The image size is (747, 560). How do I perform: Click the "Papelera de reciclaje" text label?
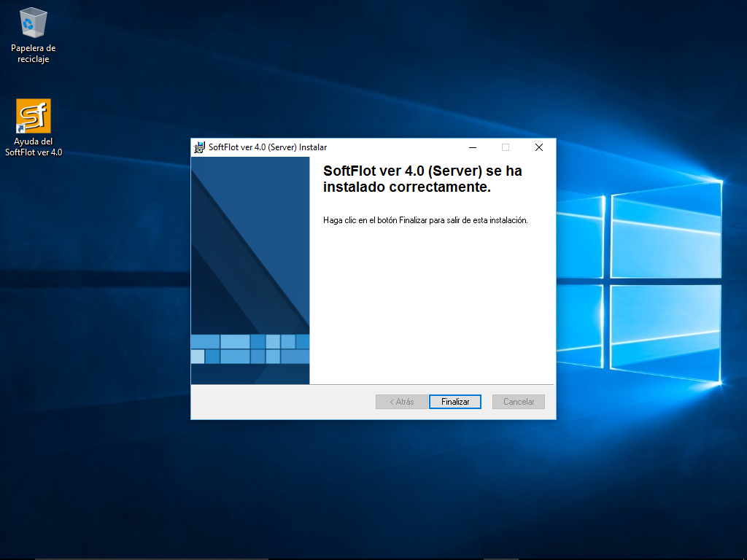coord(34,54)
